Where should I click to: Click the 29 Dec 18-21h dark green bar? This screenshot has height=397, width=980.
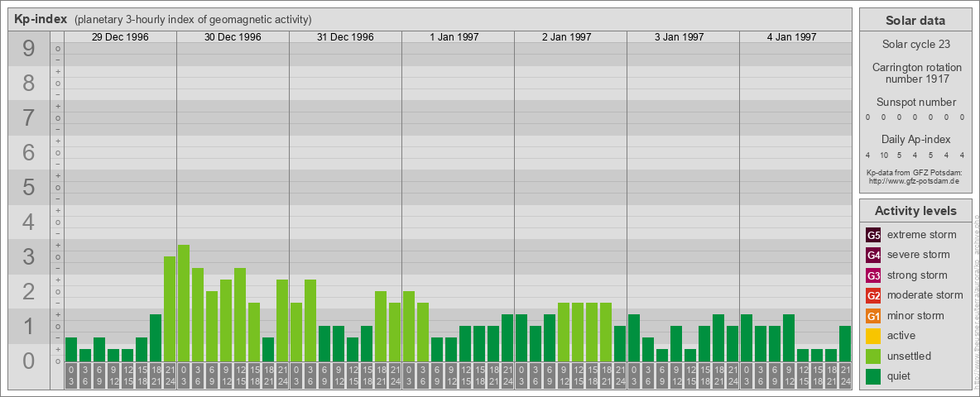pyautogui.click(x=156, y=337)
